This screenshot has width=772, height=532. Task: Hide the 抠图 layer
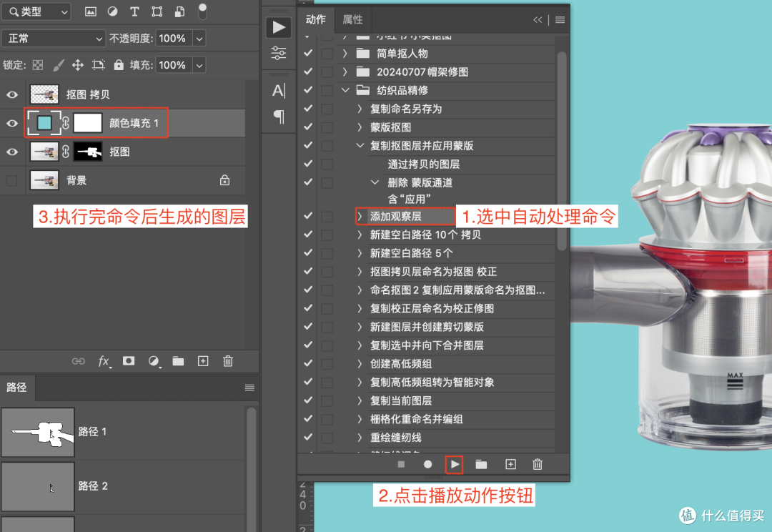tap(12, 152)
